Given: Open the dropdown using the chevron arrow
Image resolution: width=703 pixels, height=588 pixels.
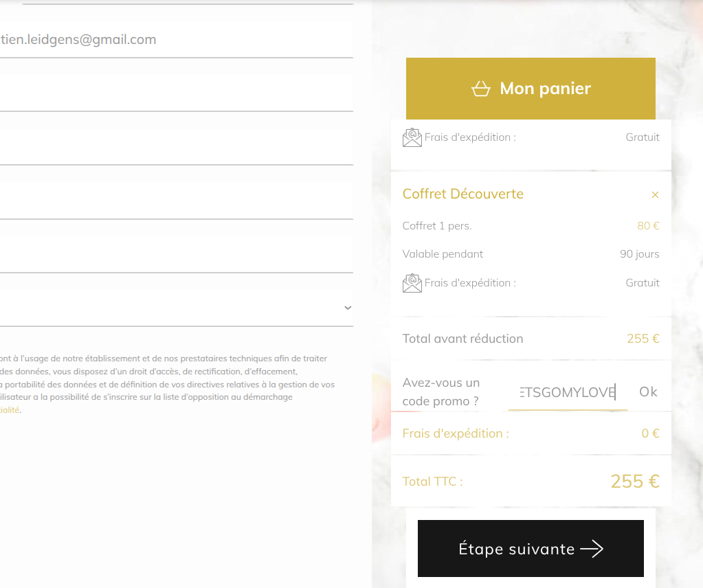Looking at the screenshot, I should 347,308.
